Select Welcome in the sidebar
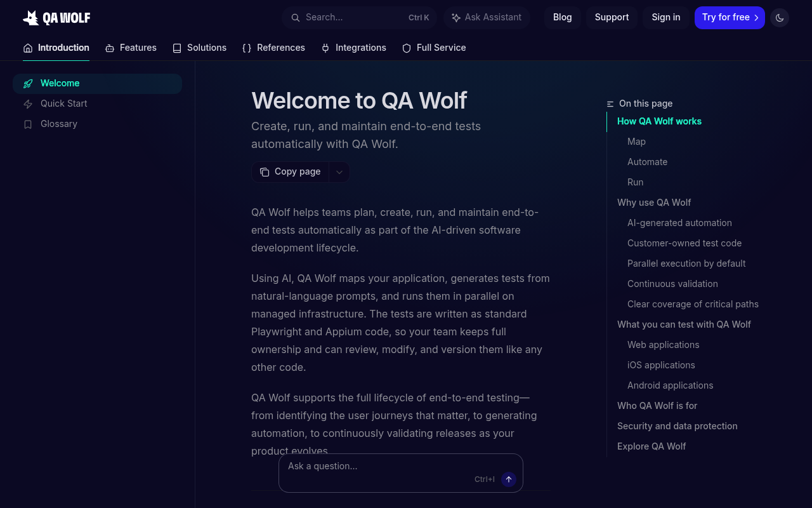The image size is (812, 508). pos(97,84)
